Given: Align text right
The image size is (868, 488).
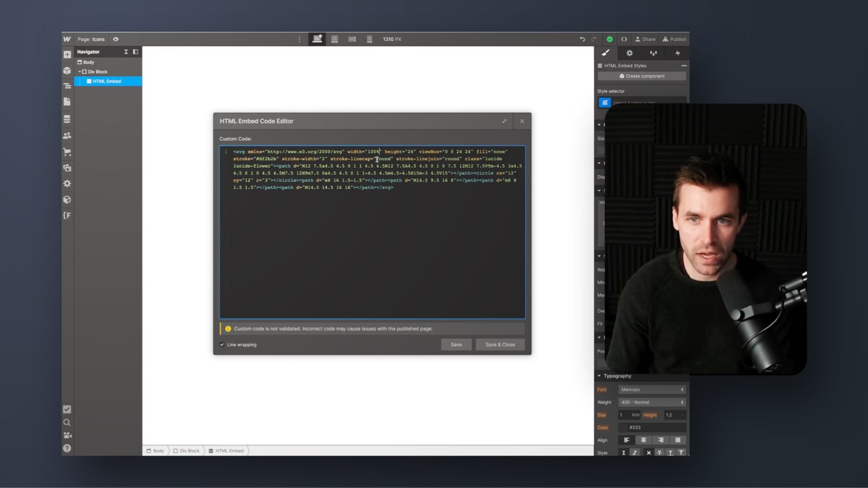Looking at the screenshot, I should [661, 440].
